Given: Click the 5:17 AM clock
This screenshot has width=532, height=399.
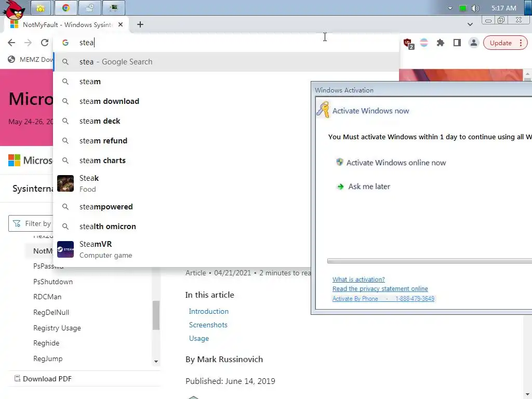Looking at the screenshot, I should [503, 8].
